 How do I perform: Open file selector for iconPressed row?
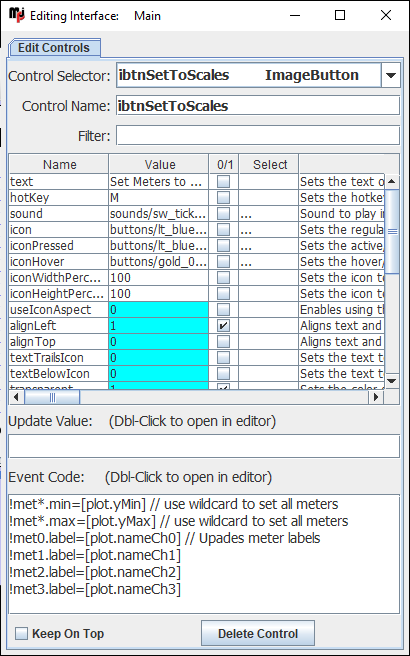268,246
